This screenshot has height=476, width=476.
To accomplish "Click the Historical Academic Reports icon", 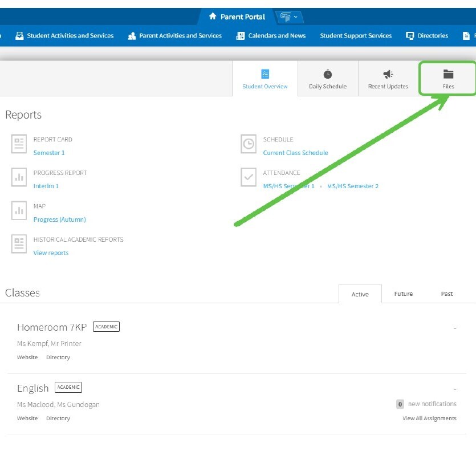I will point(19,244).
